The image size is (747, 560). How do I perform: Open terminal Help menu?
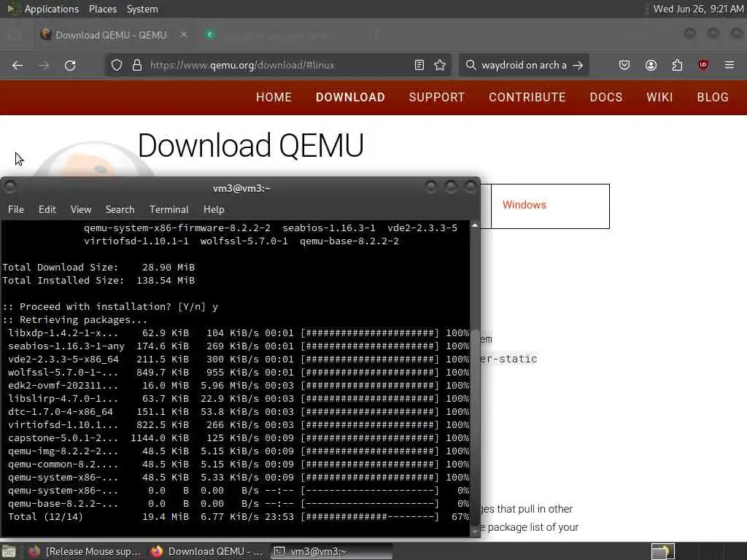[214, 209]
